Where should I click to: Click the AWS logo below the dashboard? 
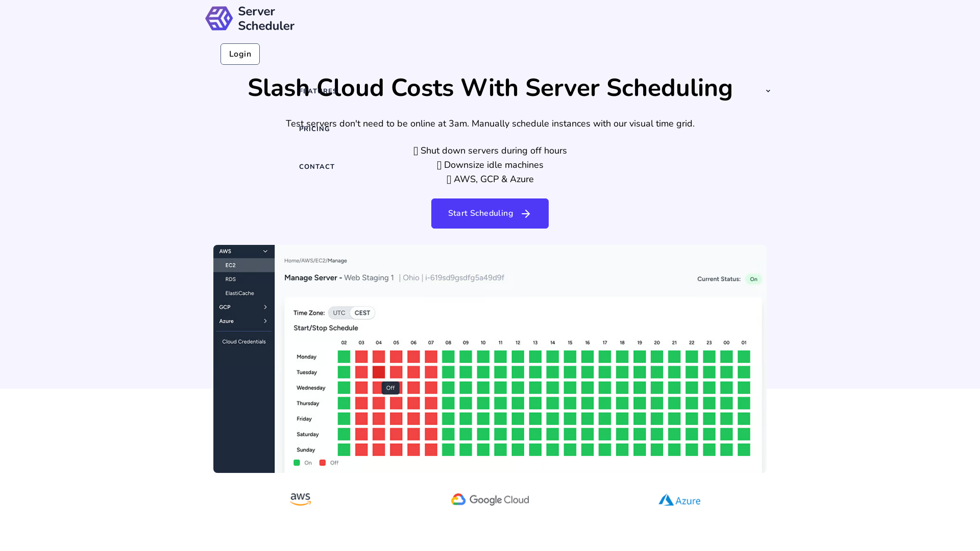coord(301,499)
